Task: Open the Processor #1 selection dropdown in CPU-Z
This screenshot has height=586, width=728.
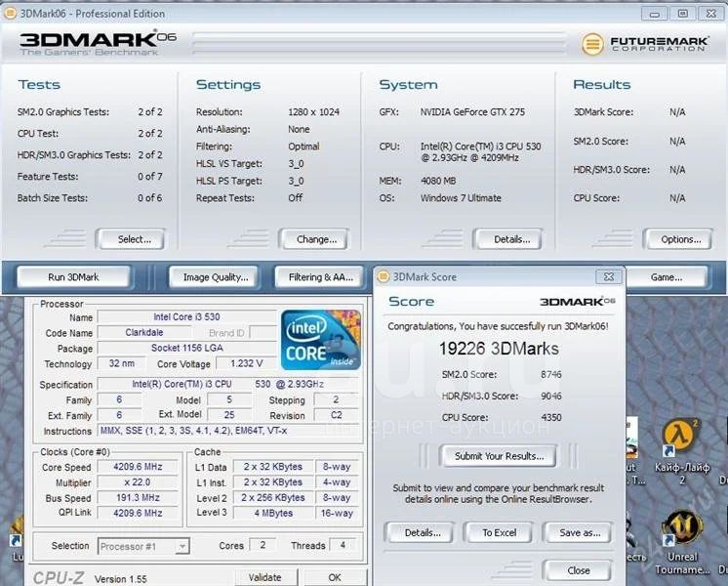Action: point(143,547)
